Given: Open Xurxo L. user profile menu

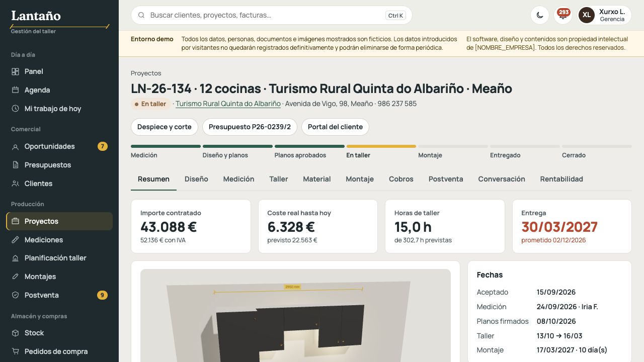Looking at the screenshot, I should (605, 15).
